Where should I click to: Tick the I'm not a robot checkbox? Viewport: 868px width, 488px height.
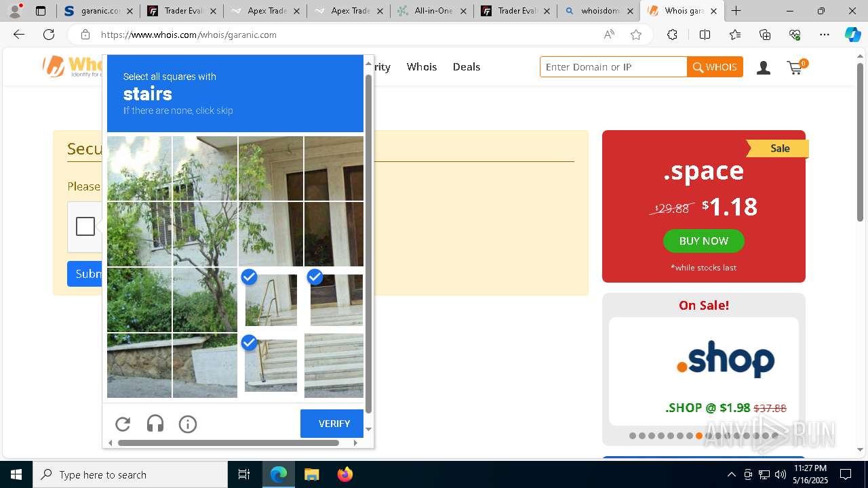click(85, 226)
